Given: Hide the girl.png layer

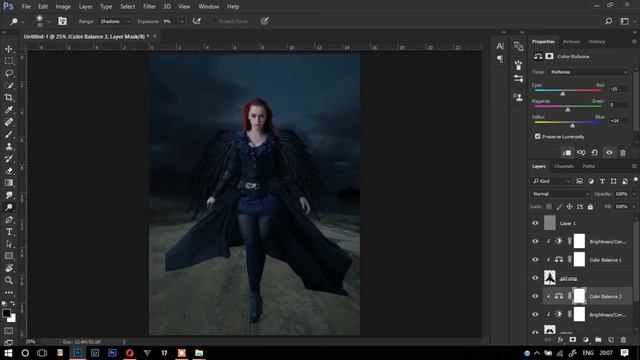Looking at the screenshot, I should click(x=535, y=278).
